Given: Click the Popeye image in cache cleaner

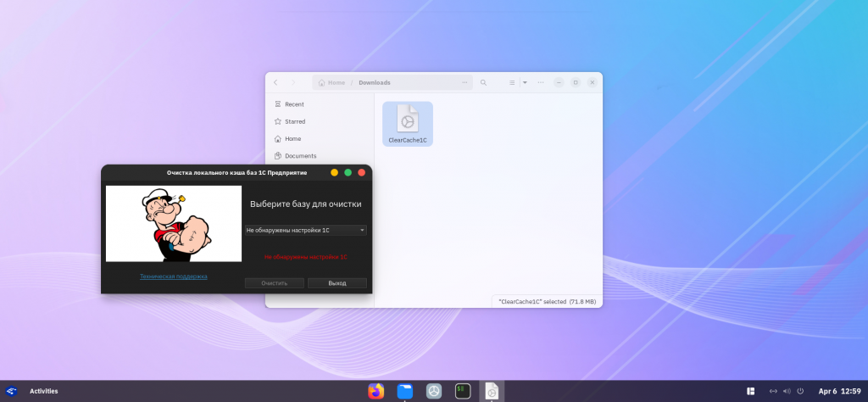Looking at the screenshot, I should coord(174,224).
